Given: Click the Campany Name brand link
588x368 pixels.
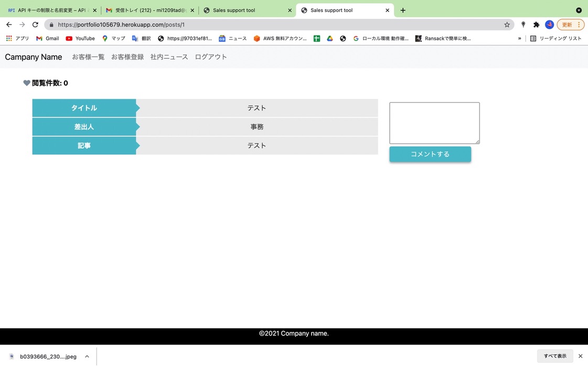Looking at the screenshot, I should (x=34, y=57).
